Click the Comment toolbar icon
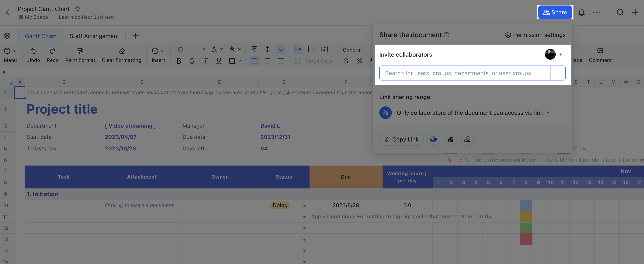 (600, 51)
